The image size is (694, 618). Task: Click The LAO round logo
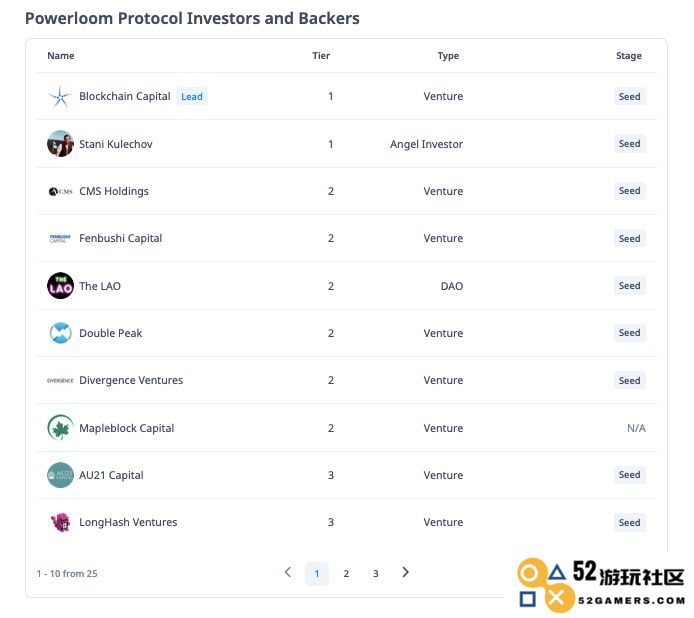pos(60,286)
